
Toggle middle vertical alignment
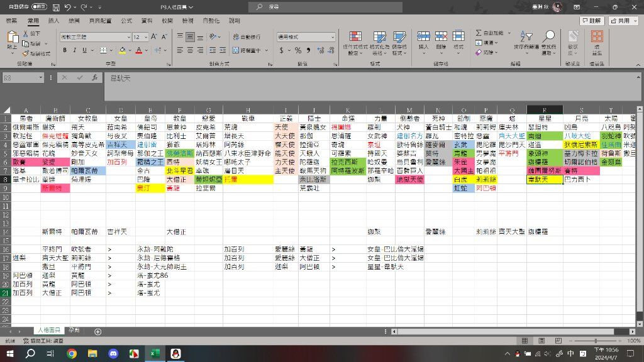pyautogui.click(x=190, y=37)
